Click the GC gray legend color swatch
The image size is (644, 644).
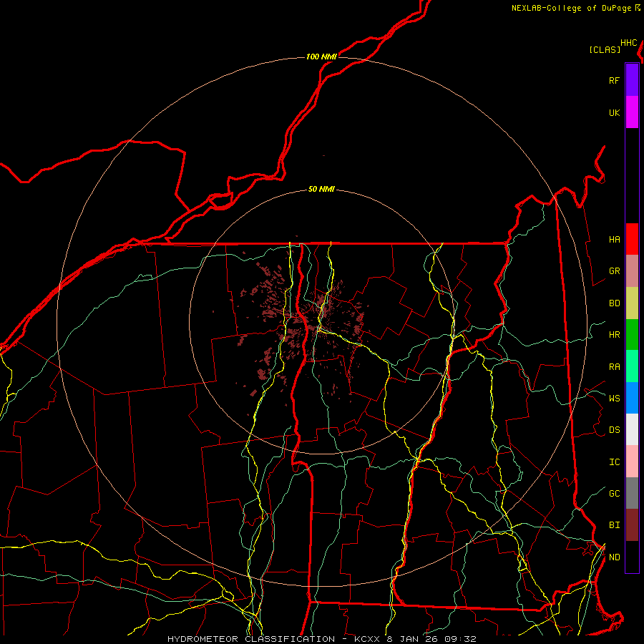(x=632, y=493)
